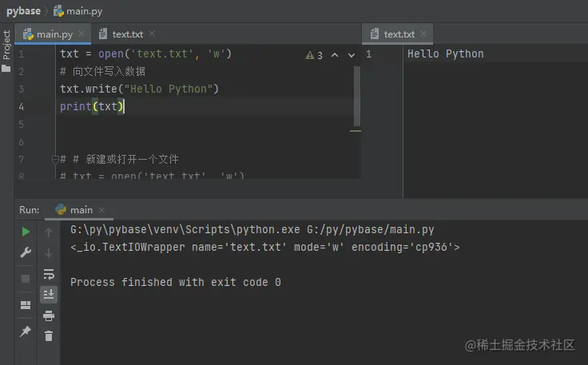Click the Restore Layout icon in Run panel

point(26,305)
